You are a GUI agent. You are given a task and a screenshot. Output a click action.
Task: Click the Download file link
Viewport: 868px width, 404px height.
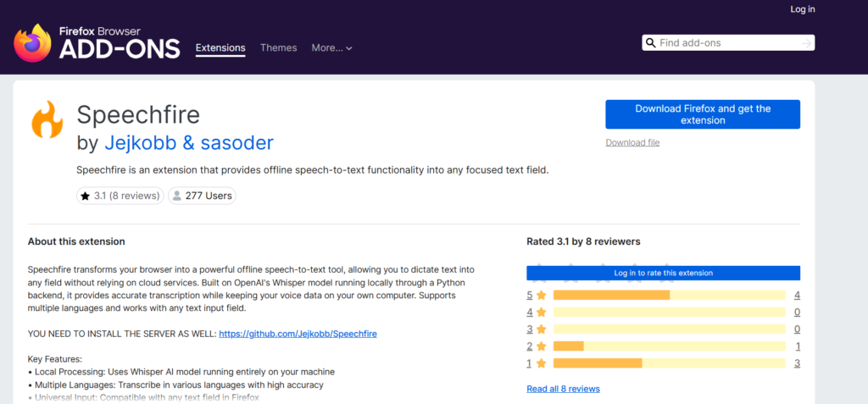click(x=632, y=143)
